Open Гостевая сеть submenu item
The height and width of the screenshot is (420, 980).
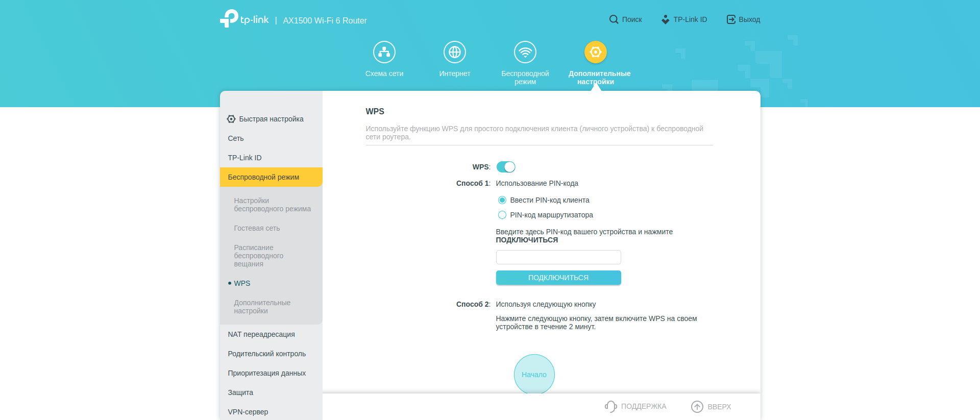pyautogui.click(x=257, y=228)
